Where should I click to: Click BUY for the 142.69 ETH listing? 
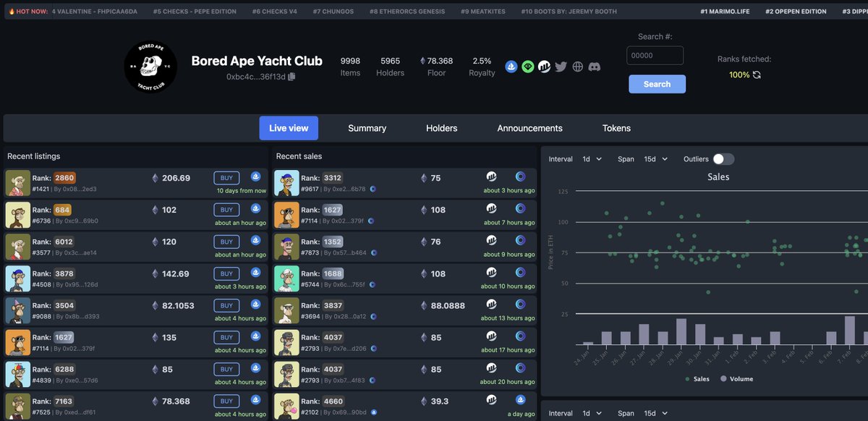[226, 273]
